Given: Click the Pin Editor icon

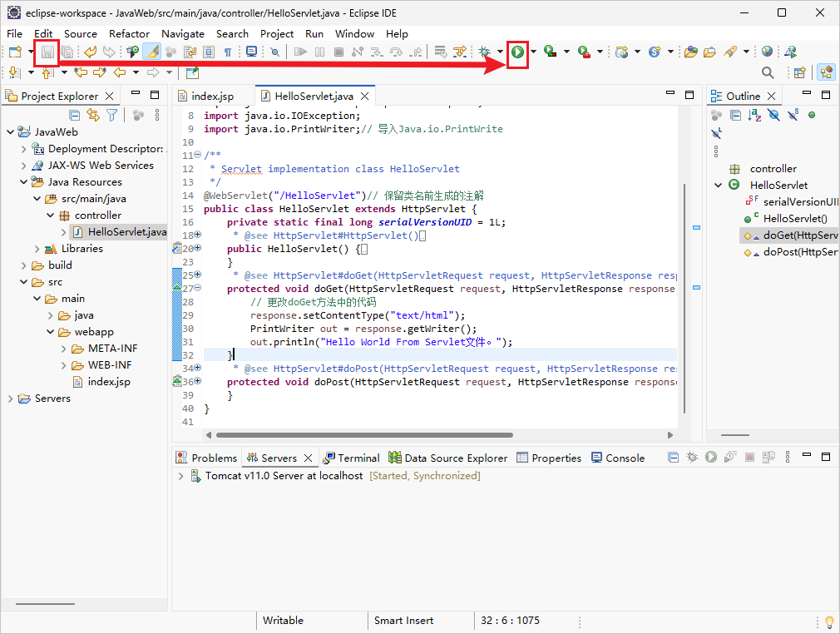Looking at the screenshot, I should tap(192, 72).
